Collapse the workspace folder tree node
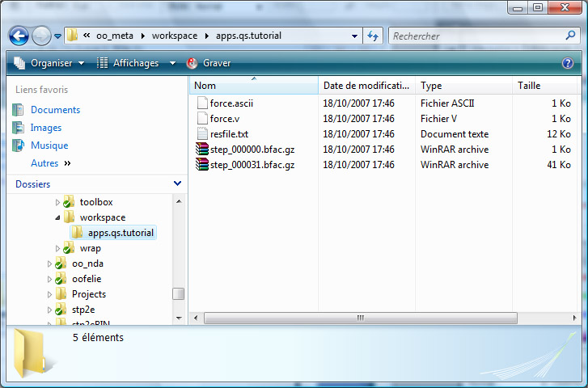Screen dimensions: 588x388 point(57,217)
